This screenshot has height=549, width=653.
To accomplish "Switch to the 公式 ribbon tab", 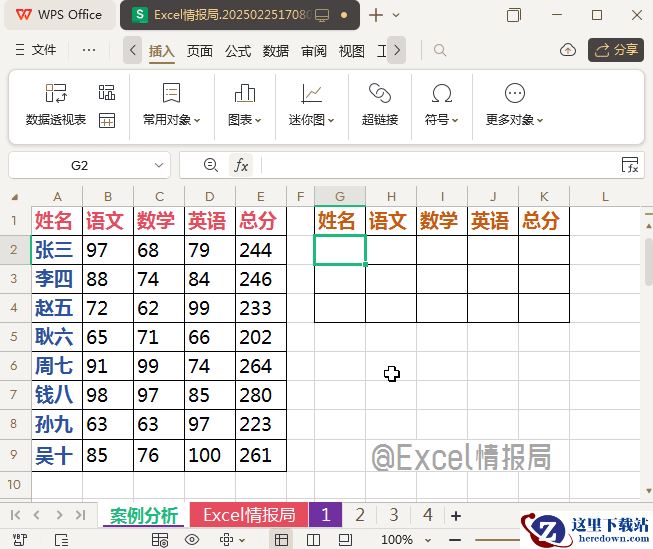I will 238,51.
